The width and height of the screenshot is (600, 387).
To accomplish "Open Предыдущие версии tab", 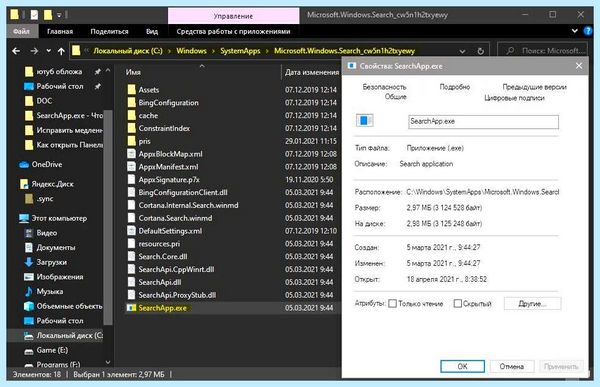I will click(534, 87).
